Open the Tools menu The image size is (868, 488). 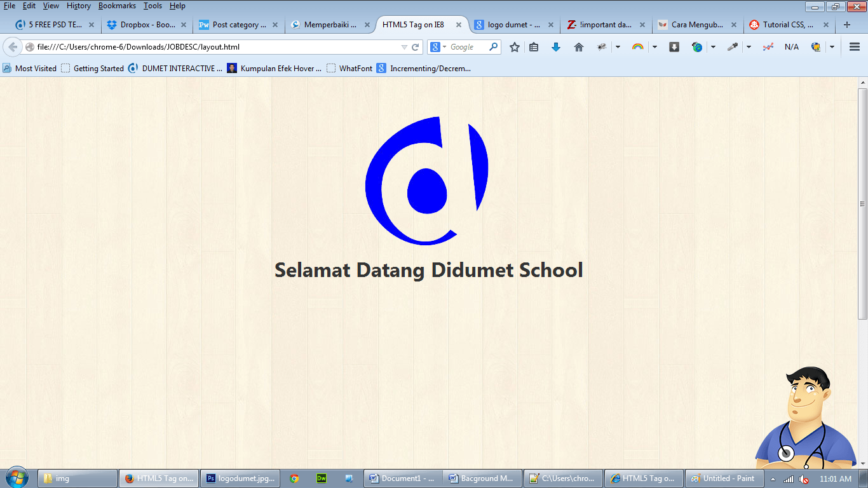point(153,6)
